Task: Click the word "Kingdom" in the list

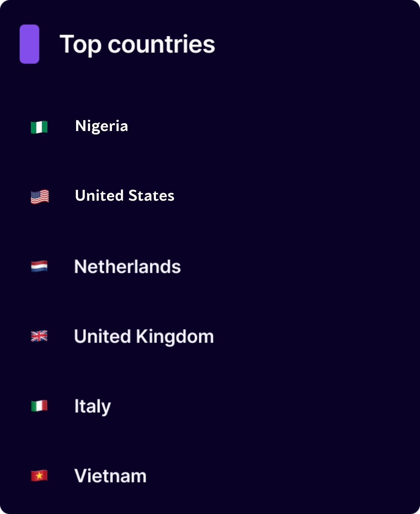Action: tap(175, 337)
